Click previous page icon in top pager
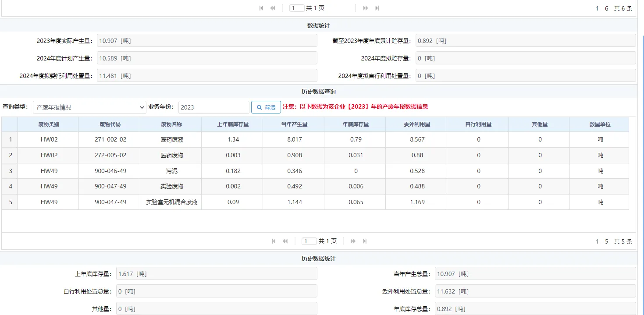This screenshot has width=644, height=315. [273, 8]
